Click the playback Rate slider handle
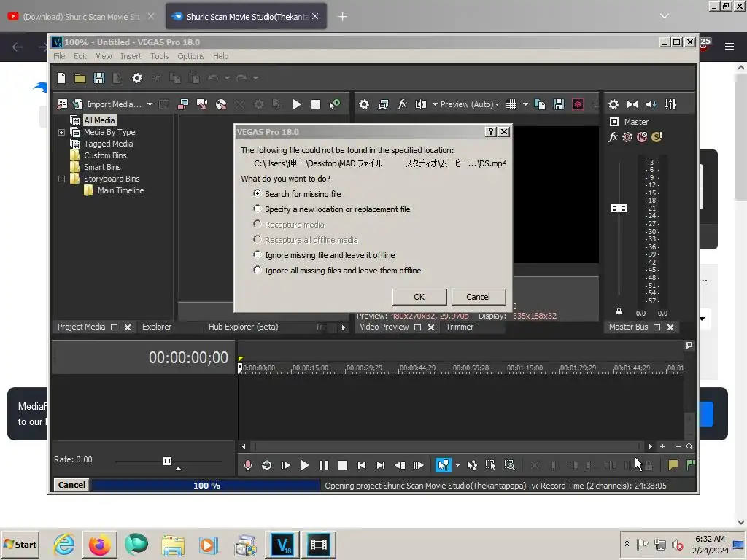747x560 pixels. pyautogui.click(x=167, y=461)
